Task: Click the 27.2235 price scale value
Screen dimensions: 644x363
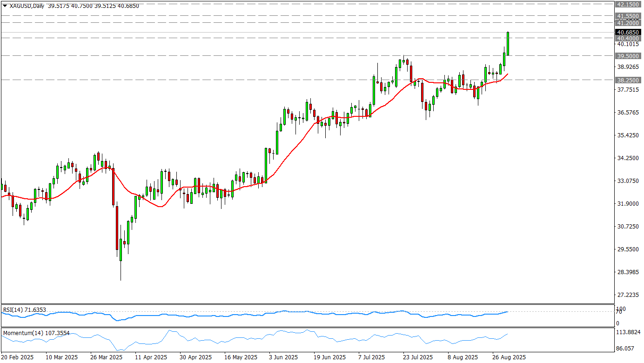Action: coord(627,295)
